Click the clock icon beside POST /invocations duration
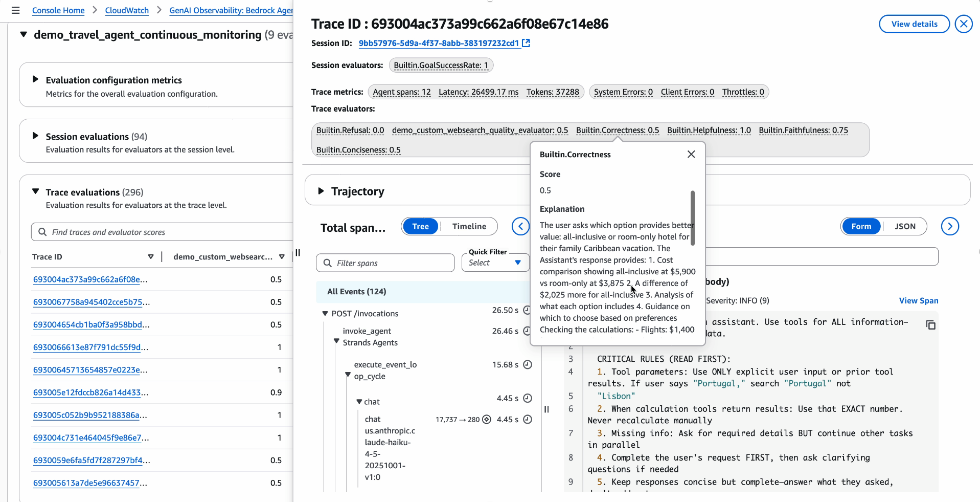 tap(528, 311)
